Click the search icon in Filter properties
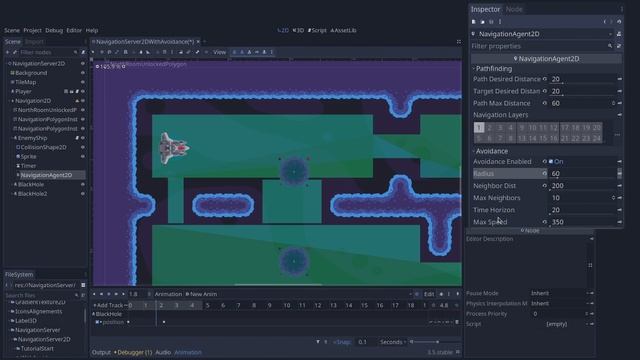The width and height of the screenshot is (640, 360). (x=610, y=46)
